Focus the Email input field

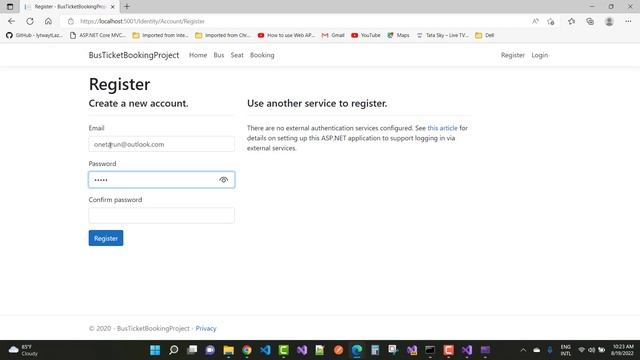click(162, 144)
